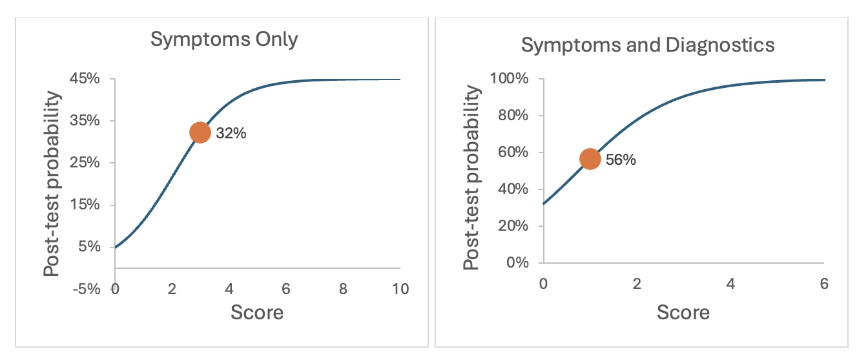Viewport: 868px width, 360px height.
Task: Click the "Symptoms Only" chart title
Action: [x=224, y=39]
